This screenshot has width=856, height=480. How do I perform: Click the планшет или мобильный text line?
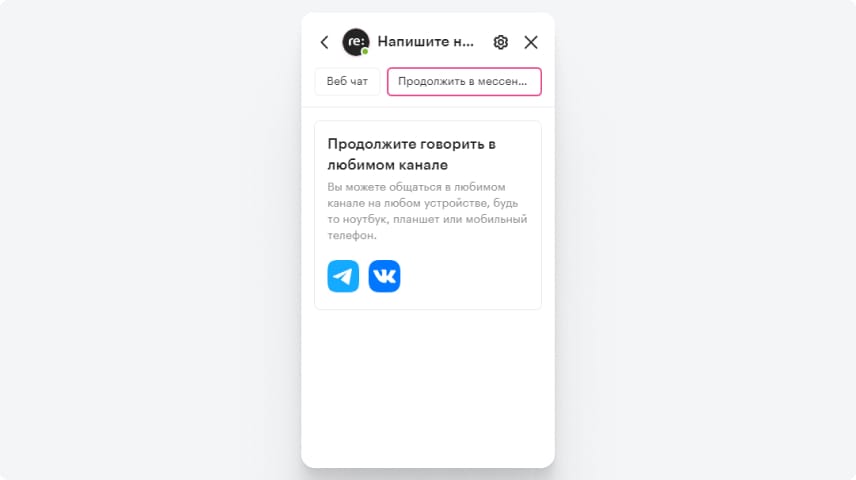coord(460,219)
